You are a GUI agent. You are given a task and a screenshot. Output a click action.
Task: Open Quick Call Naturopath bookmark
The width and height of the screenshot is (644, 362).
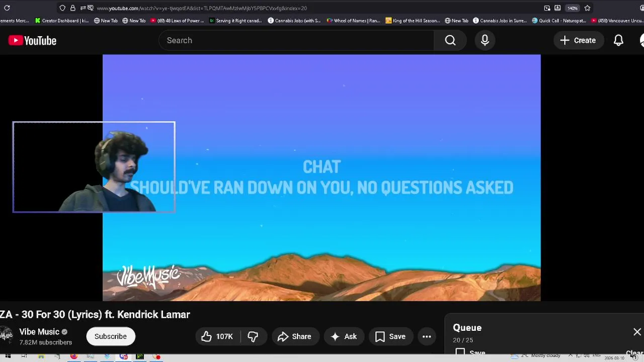(559, 21)
